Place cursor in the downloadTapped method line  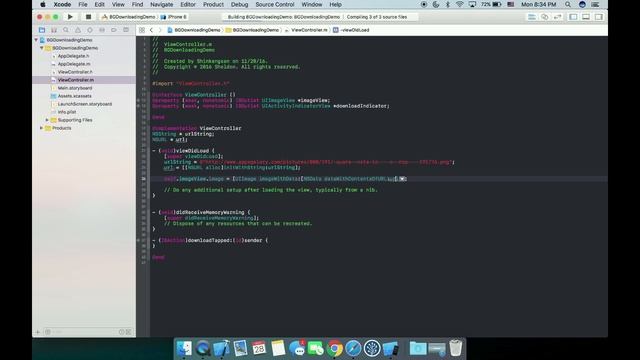[x=210, y=240]
